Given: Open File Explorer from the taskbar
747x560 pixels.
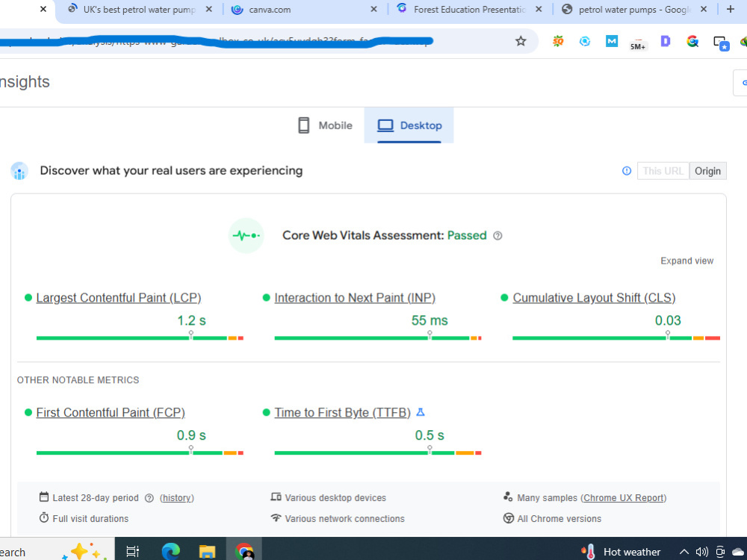Looking at the screenshot, I should click(207, 552).
